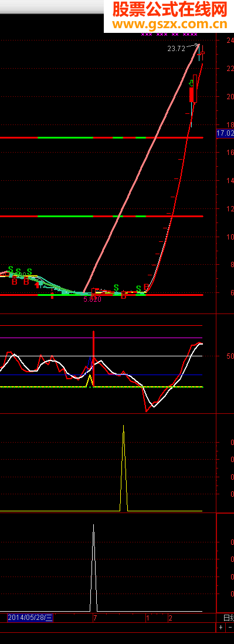This screenshot has width=234, height=644.
Task: Click the 5.820 low price label
Action: click(x=92, y=300)
